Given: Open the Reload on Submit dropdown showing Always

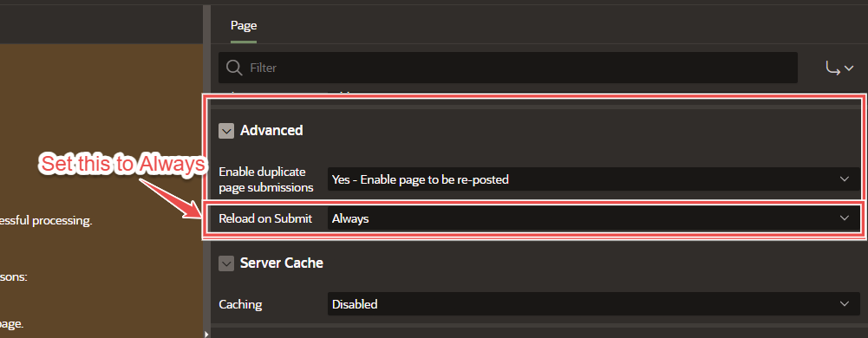Looking at the screenshot, I should 593,218.
